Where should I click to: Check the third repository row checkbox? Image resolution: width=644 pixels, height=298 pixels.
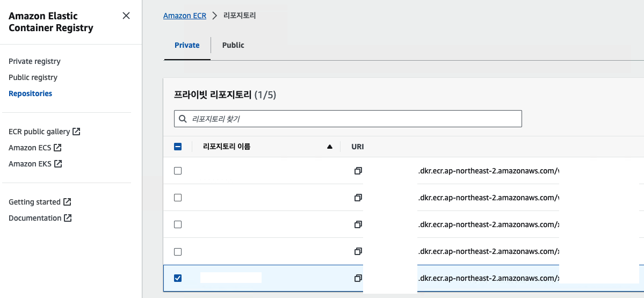tap(178, 224)
